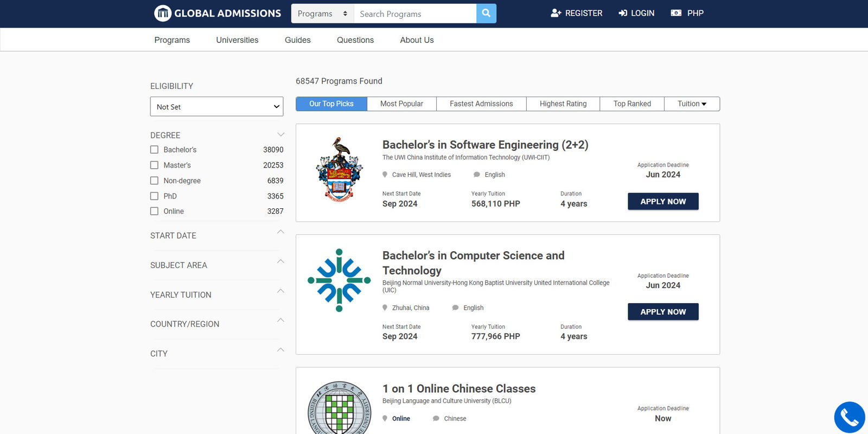This screenshot has height=434, width=868.
Task: Open the Universities navigation link
Action: coord(237,40)
